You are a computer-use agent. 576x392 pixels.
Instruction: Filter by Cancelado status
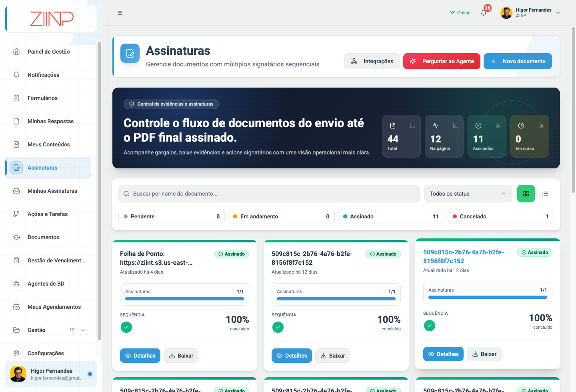pos(501,216)
